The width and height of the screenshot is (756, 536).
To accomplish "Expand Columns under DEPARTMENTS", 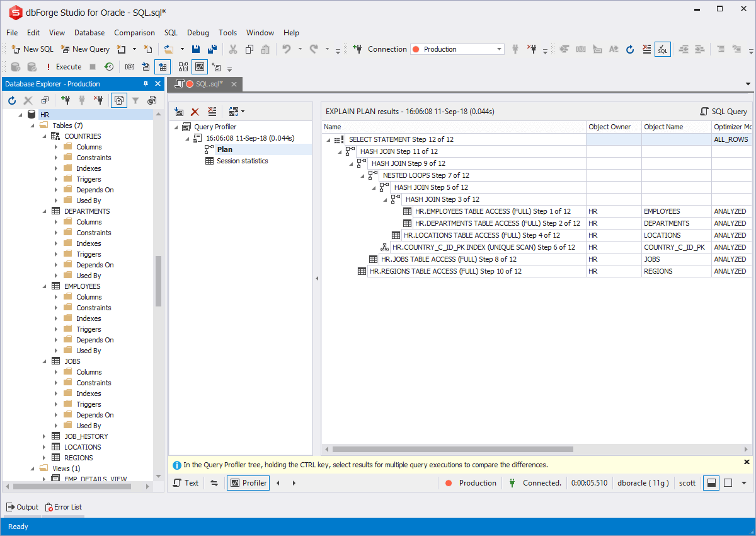I will coord(56,222).
